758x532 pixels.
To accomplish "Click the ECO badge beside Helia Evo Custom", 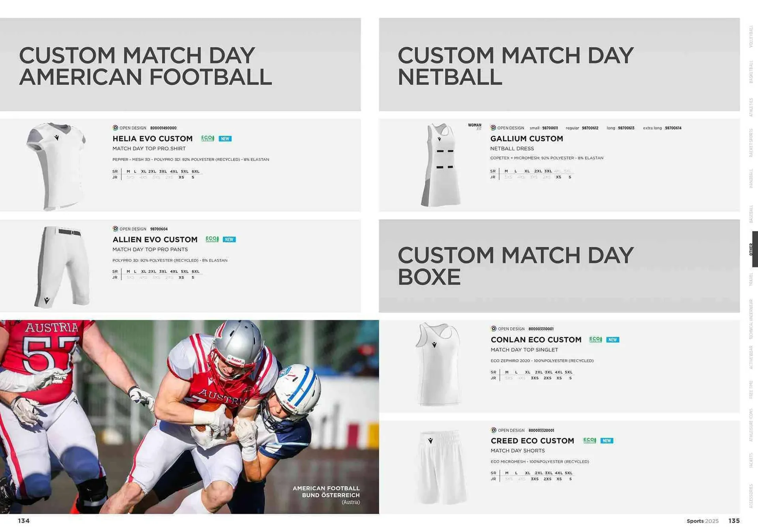I will click(208, 139).
